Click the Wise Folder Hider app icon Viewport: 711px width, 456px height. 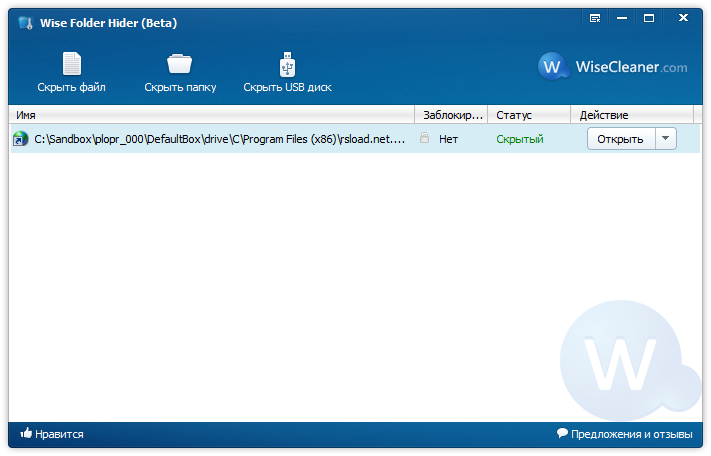(x=26, y=23)
